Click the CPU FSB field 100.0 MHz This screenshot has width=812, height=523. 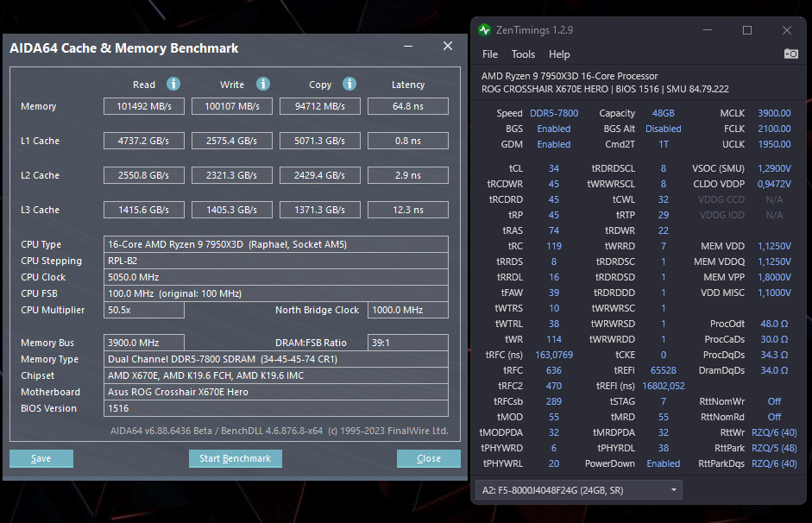(276, 293)
